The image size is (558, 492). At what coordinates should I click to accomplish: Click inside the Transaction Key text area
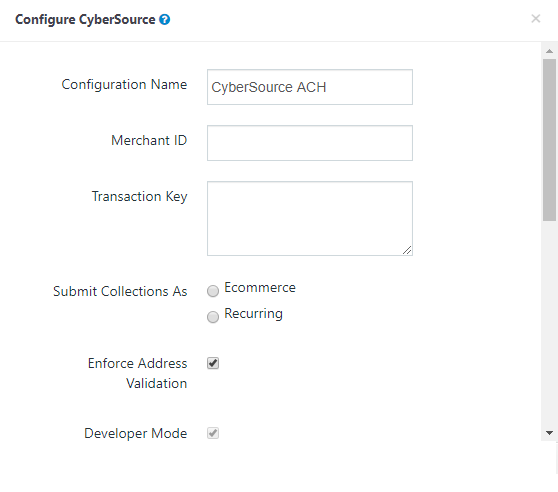(x=310, y=218)
